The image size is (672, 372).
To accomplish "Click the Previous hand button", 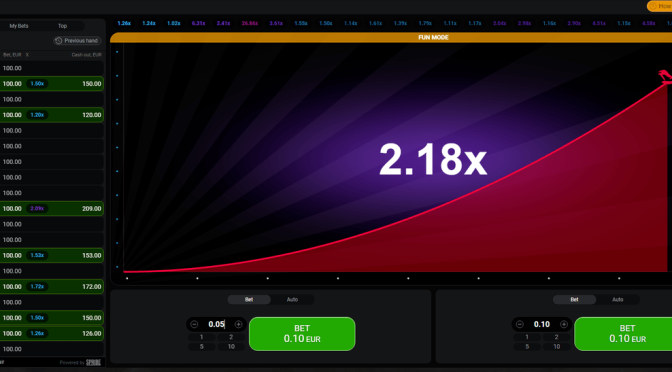I will point(77,41).
